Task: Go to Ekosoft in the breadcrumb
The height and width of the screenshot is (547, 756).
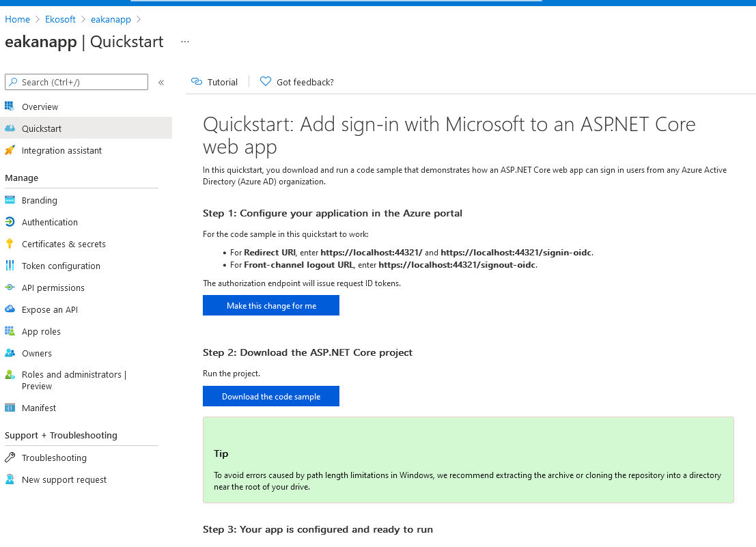Action: pyautogui.click(x=60, y=19)
